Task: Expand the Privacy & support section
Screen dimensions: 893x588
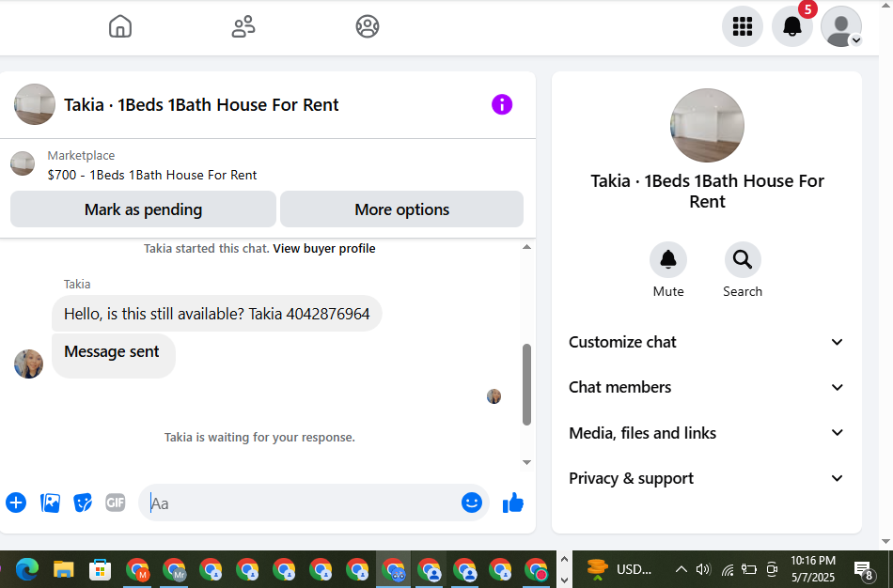Action: pos(706,478)
